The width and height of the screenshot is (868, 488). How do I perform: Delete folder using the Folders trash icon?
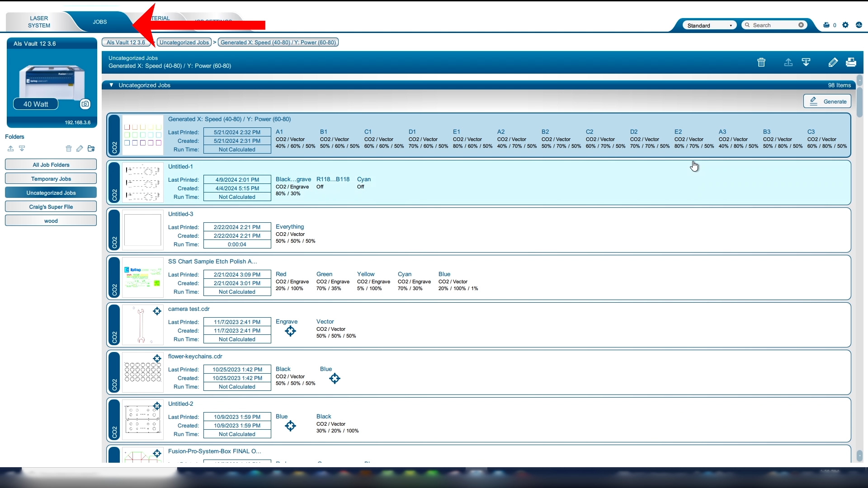pyautogui.click(x=69, y=149)
